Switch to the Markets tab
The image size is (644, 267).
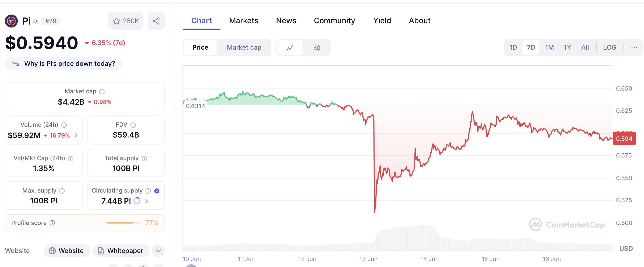pyautogui.click(x=244, y=20)
